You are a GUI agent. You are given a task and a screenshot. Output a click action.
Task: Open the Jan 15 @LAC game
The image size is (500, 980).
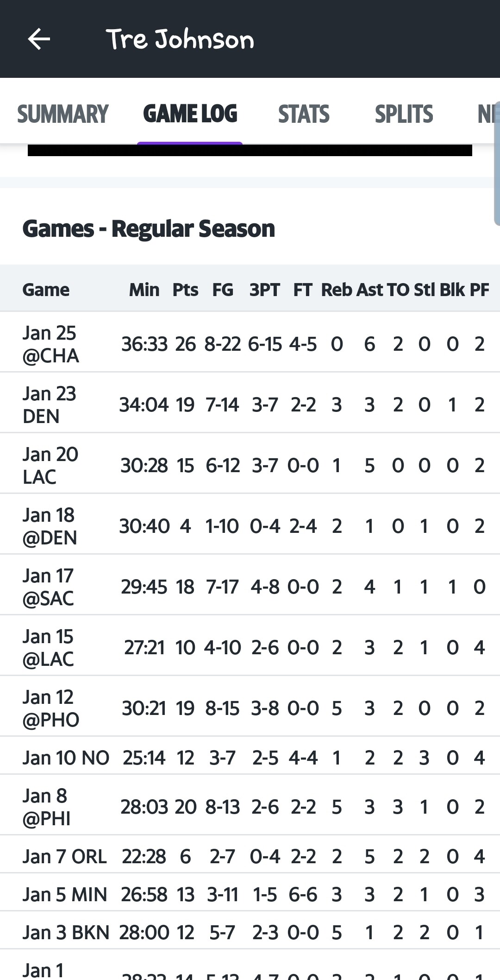click(x=48, y=648)
